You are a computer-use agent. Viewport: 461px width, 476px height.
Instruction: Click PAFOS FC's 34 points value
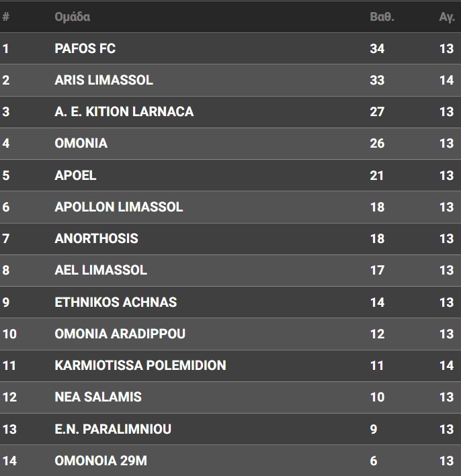[x=377, y=48]
